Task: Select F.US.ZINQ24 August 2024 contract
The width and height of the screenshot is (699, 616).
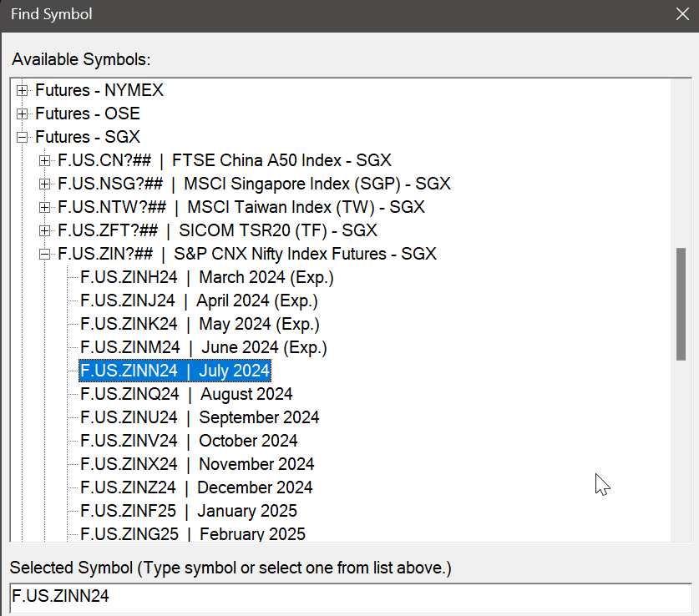Action: coord(186,394)
